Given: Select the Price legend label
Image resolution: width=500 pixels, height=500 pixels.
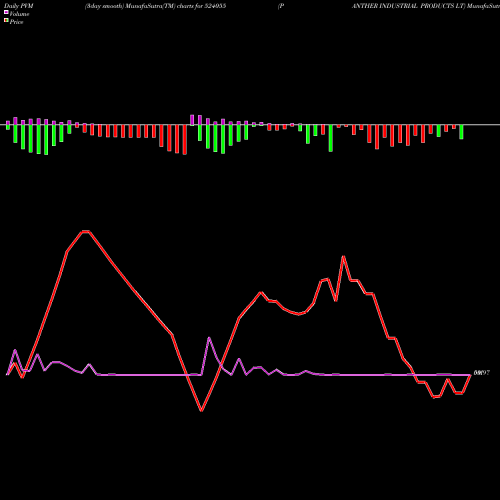Looking at the screenshot, I should coord(16,22).
